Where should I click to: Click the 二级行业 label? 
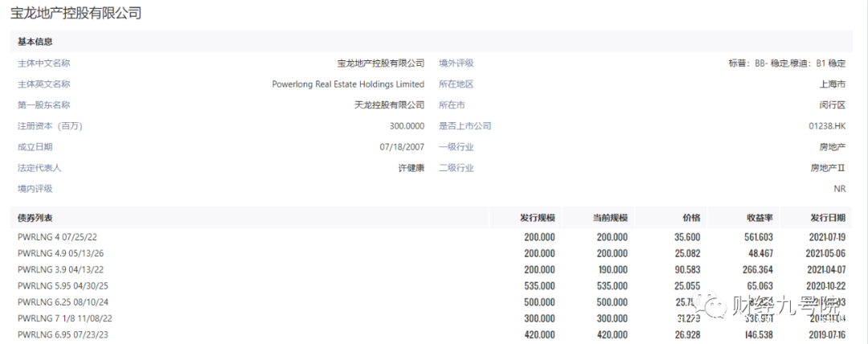457,168
